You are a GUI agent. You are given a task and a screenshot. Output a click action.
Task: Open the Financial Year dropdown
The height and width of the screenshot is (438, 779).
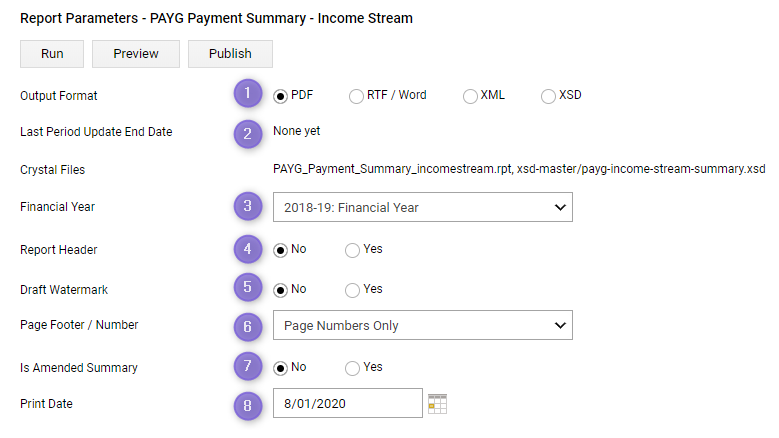[x=423, y=207]
